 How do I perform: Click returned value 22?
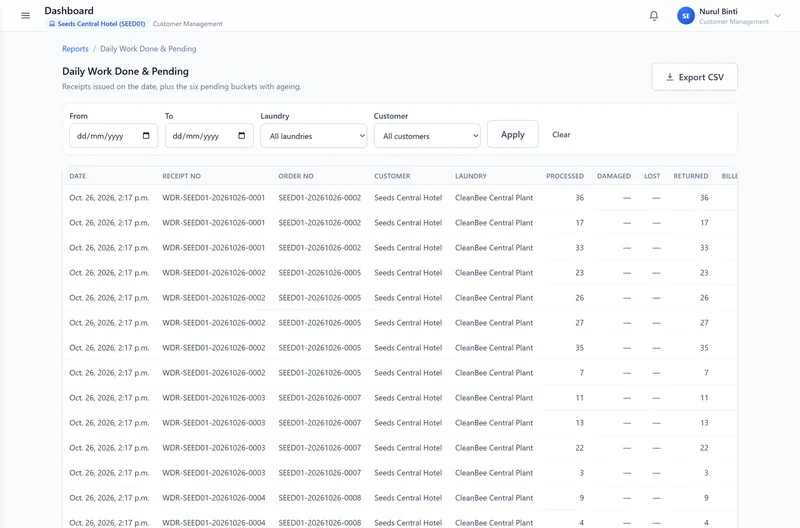coord(704,447)
